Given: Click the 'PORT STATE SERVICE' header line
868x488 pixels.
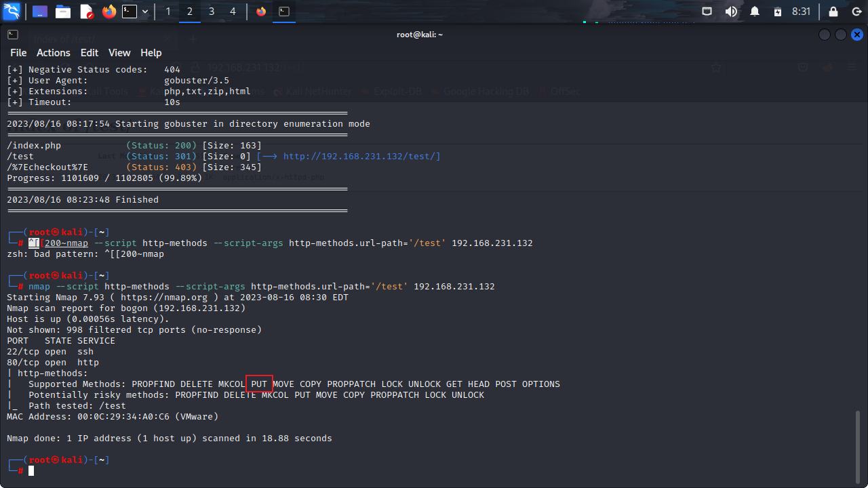Looking at the screenshot, I should 61,341.
